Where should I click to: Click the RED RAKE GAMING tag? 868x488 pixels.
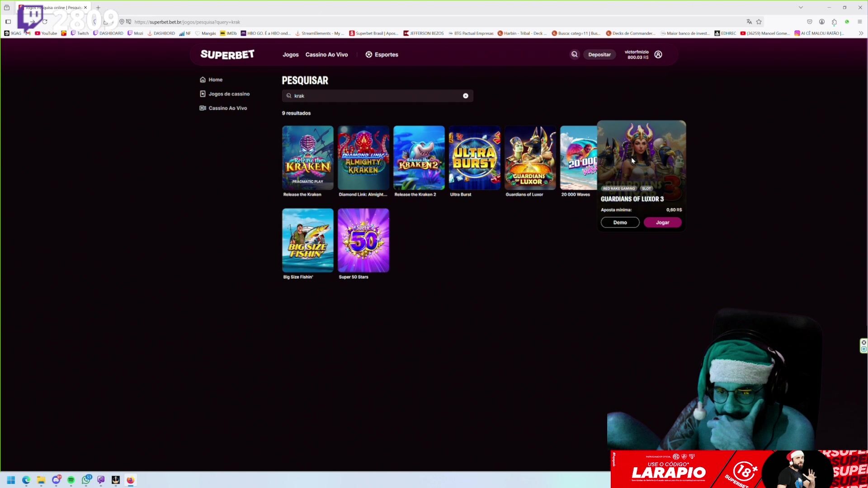click(619, 188)
